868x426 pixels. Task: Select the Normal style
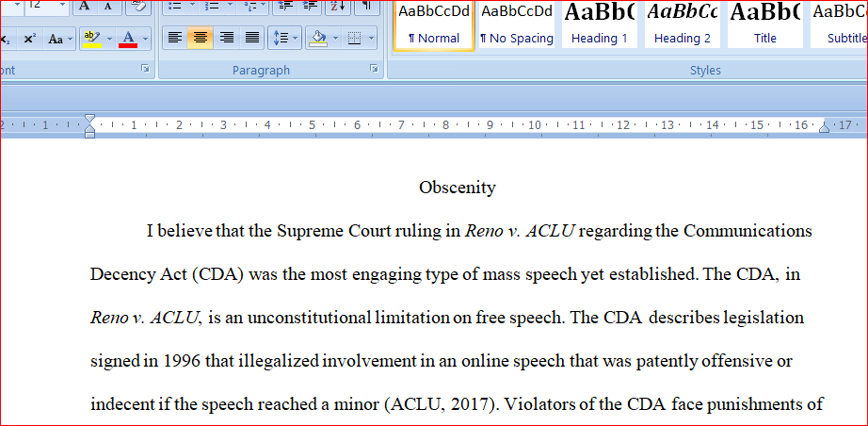[x=434, y=24]
